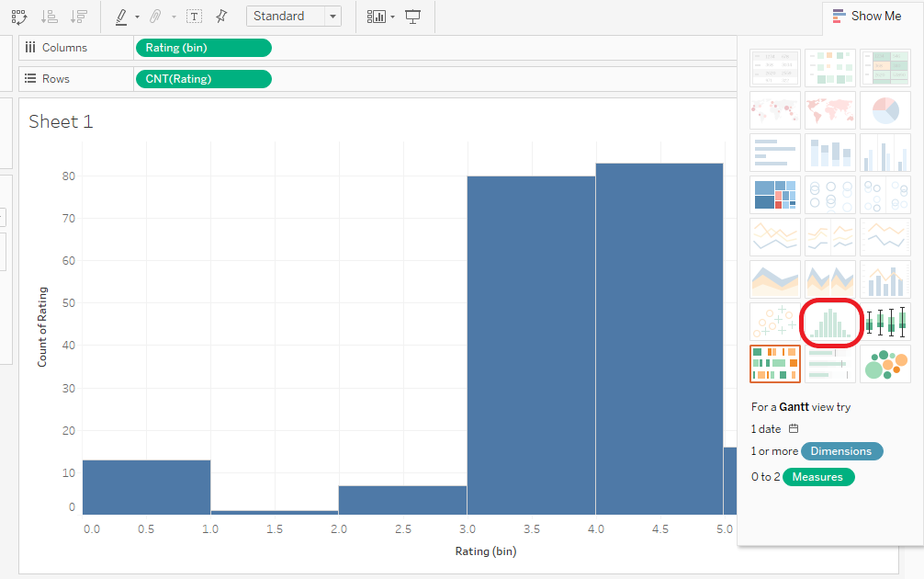Toggle Presentation Mode
The image size is (924, 579).
point(412,17)
